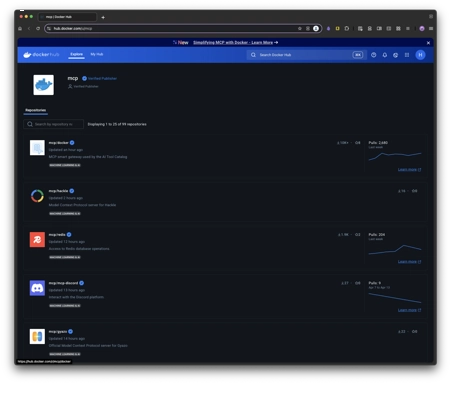Click verified checkmark beside mcp/redis
Viewport: 468px width, 394px height.
click(69, 235)
